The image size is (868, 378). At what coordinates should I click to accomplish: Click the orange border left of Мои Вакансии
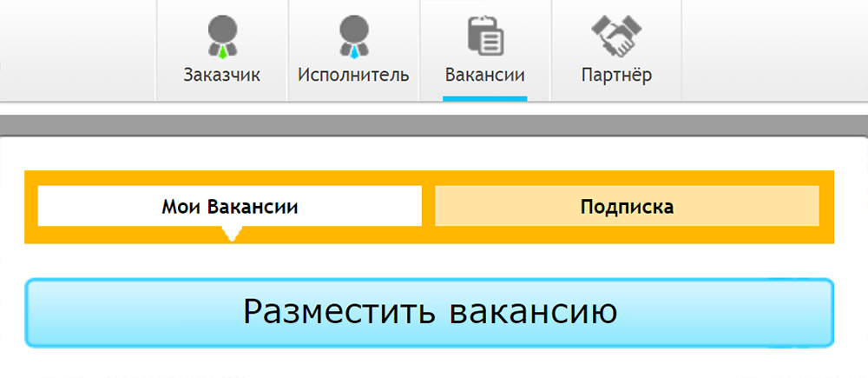30,207
